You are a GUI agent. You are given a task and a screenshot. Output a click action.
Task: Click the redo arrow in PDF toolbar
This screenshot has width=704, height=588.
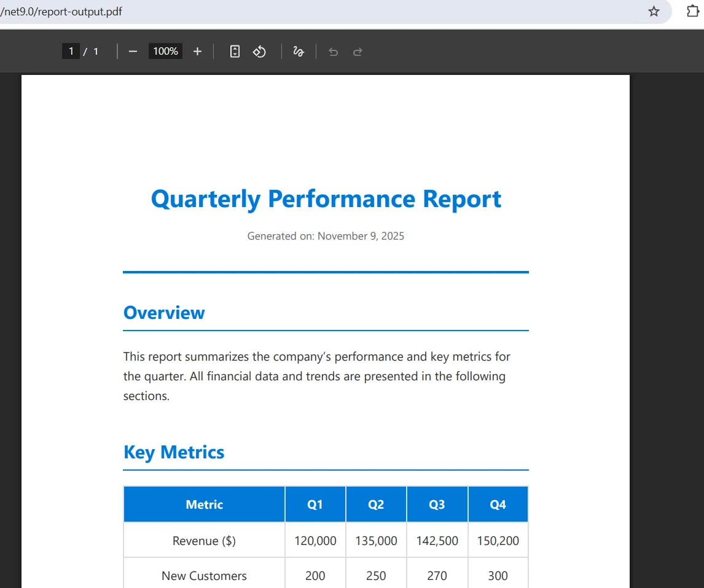tap(358, 52)
